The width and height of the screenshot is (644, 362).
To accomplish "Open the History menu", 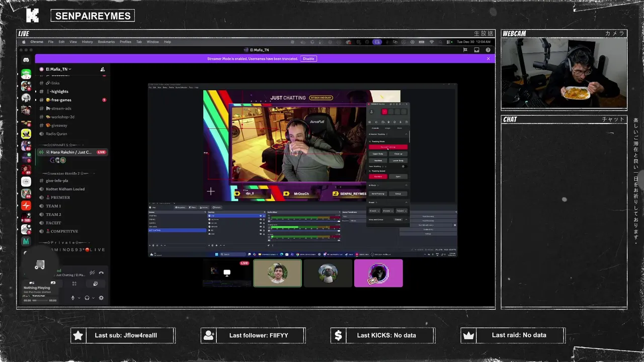I will coord(88,42).
